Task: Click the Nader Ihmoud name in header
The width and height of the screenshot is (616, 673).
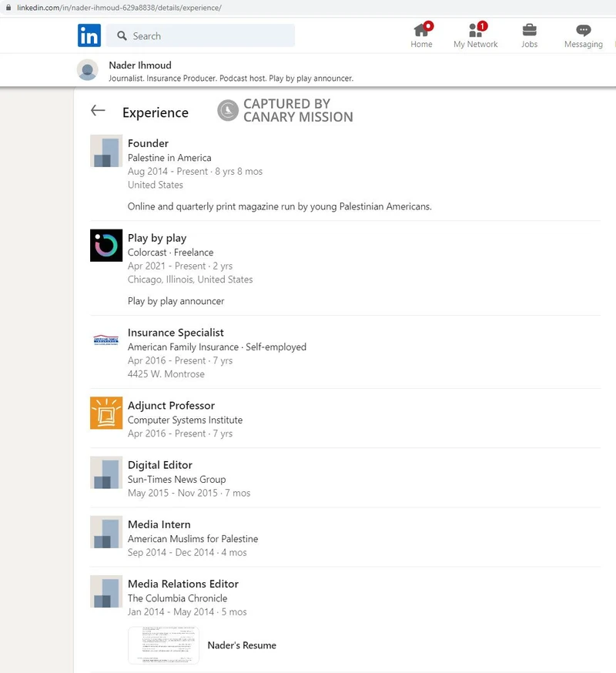Action: coord(140,65)
